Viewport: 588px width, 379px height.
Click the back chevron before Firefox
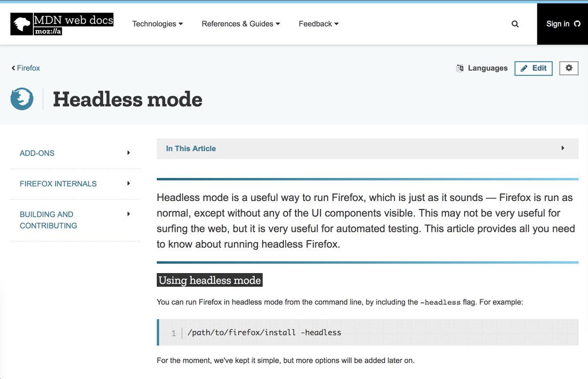13,68
